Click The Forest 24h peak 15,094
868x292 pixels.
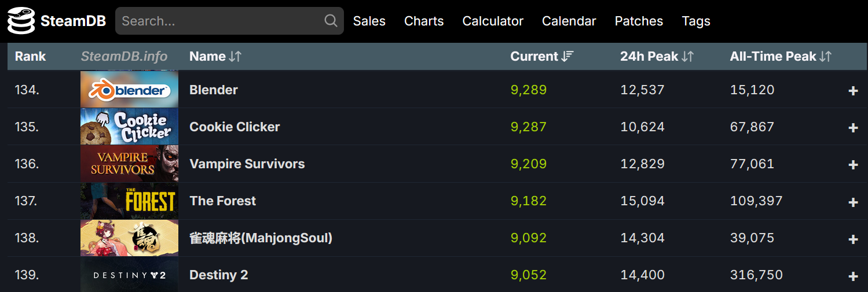(x=642, y=201)
